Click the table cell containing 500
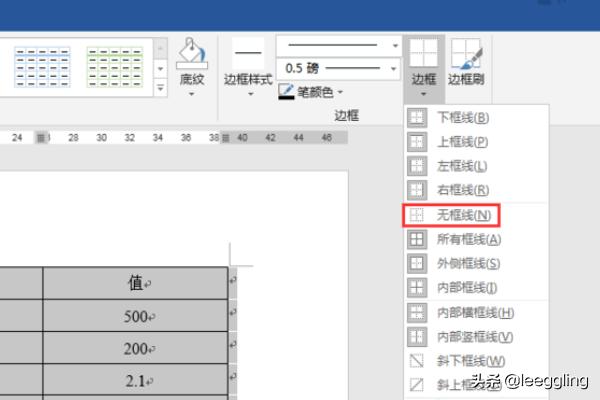The width and height of the screenshot is (600, 400). click(135, 316)
